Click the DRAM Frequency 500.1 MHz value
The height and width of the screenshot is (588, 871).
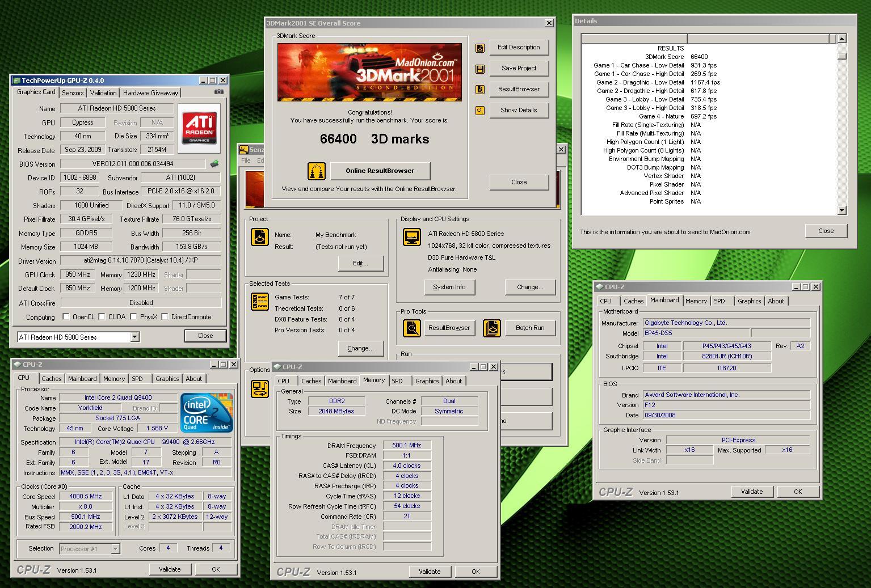point(407,446)
